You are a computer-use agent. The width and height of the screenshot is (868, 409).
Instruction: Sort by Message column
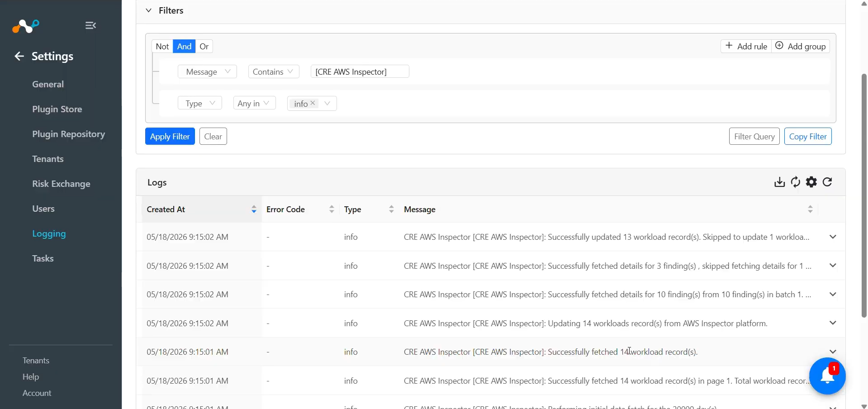[810, 209]
